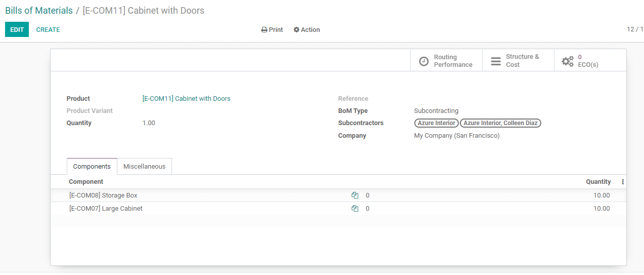The image size is (644, 275).
Task: Switch to the Miscellaneous tab
Action: 144,166
